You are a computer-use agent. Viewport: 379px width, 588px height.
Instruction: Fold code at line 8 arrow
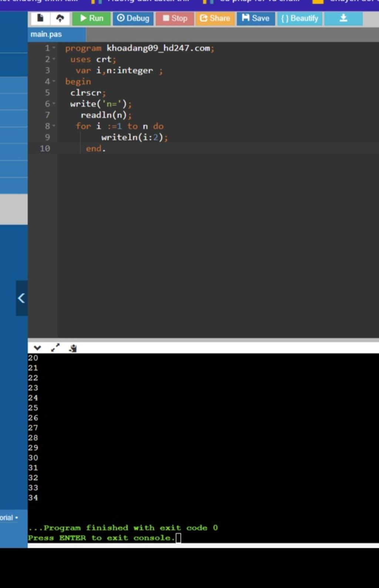(x=54, y=126)
